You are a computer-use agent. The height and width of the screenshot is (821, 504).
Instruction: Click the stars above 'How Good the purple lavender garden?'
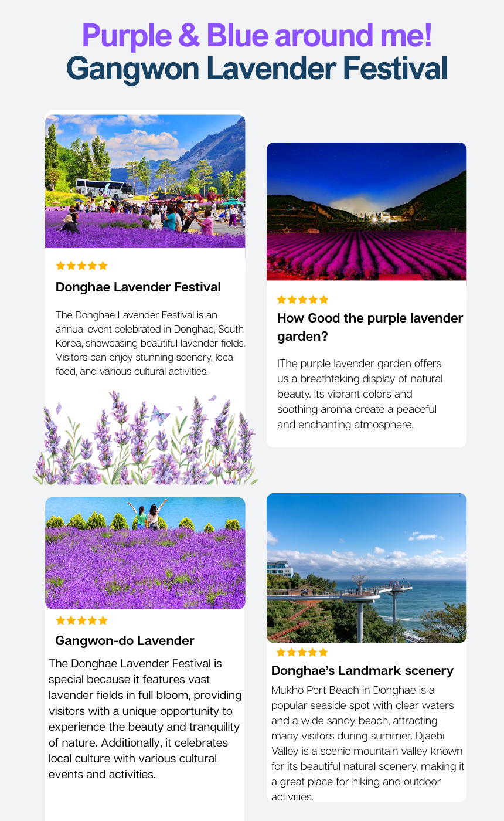[302, 300]
